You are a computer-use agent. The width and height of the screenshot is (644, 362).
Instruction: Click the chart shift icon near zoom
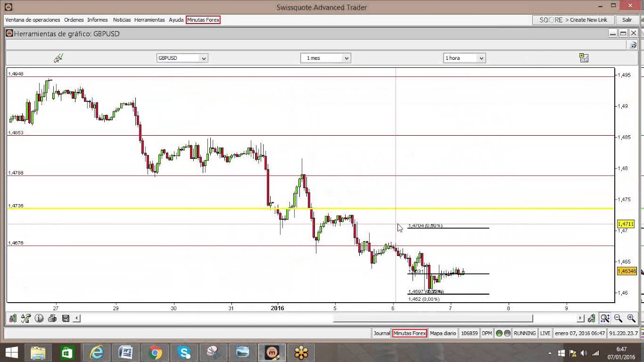click(592, 318)
